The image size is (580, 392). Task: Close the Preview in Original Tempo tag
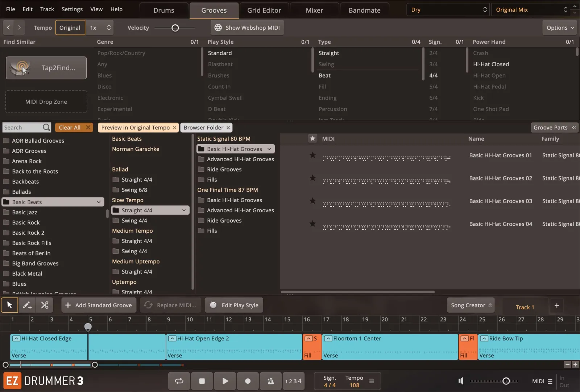(174, 128)
